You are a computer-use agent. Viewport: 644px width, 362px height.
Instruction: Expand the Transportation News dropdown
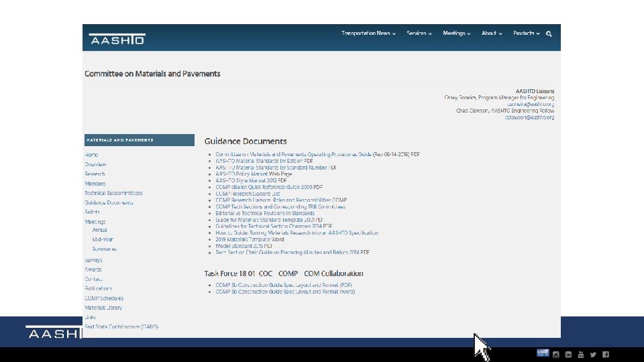pyautogui.click(x=368, y=34)
